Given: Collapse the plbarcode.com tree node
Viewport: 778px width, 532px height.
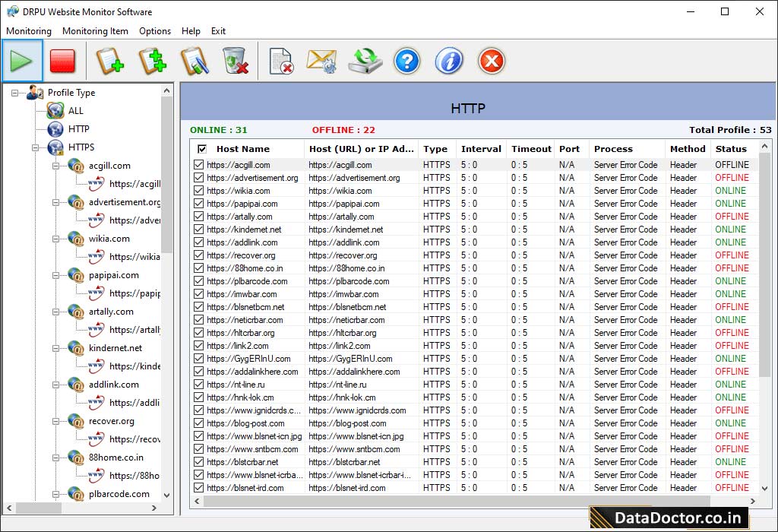Looking at the screenshot, I should 55,494.
